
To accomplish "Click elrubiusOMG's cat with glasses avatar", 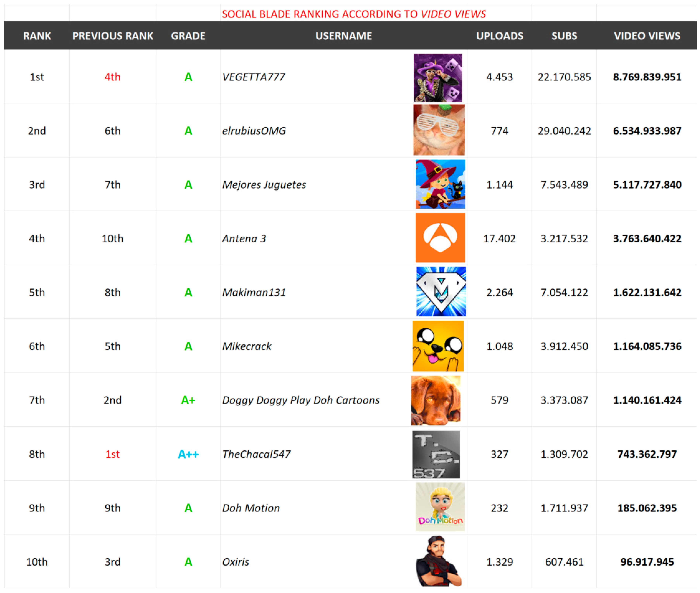I will tap(439, 130).
